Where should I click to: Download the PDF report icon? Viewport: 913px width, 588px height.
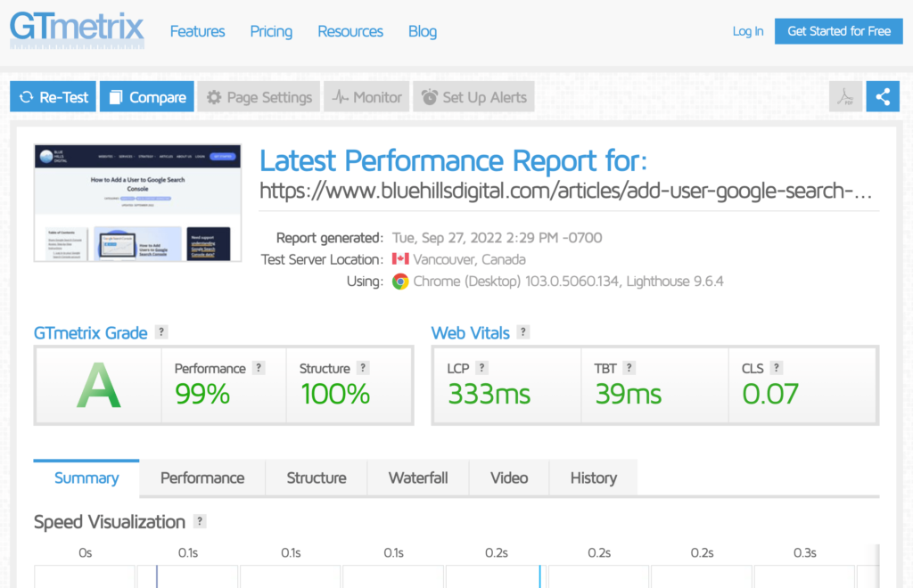coord(845,96)
